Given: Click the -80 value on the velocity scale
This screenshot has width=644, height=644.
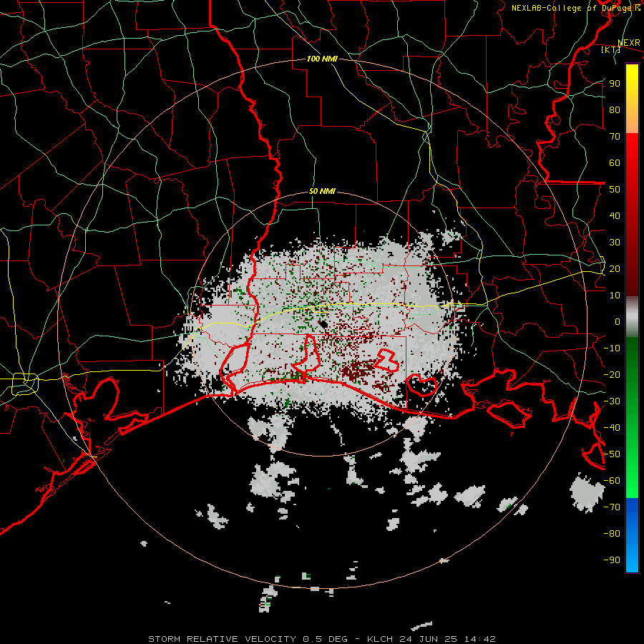Looking at the screenshot, I should tap(612, 534).
